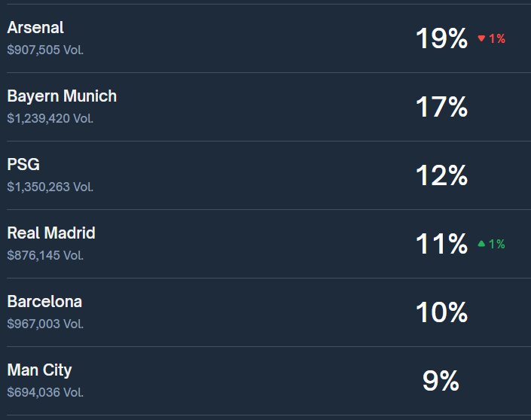
Task: Click the green up arrow beside Real Madrid
Action: 481,244
